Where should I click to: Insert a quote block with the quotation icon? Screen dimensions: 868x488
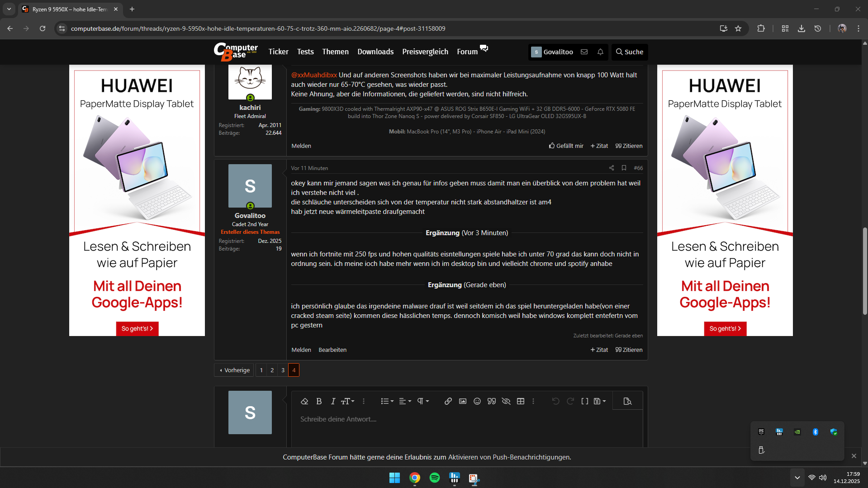[492, 401]
